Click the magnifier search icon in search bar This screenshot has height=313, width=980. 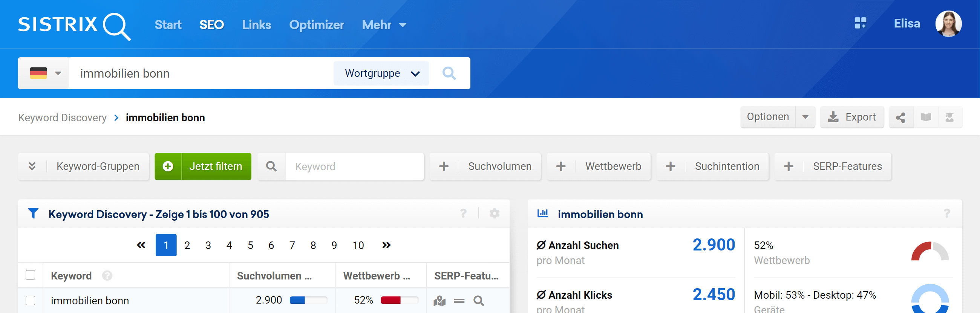pyautogui.click(x=449, y=73)
